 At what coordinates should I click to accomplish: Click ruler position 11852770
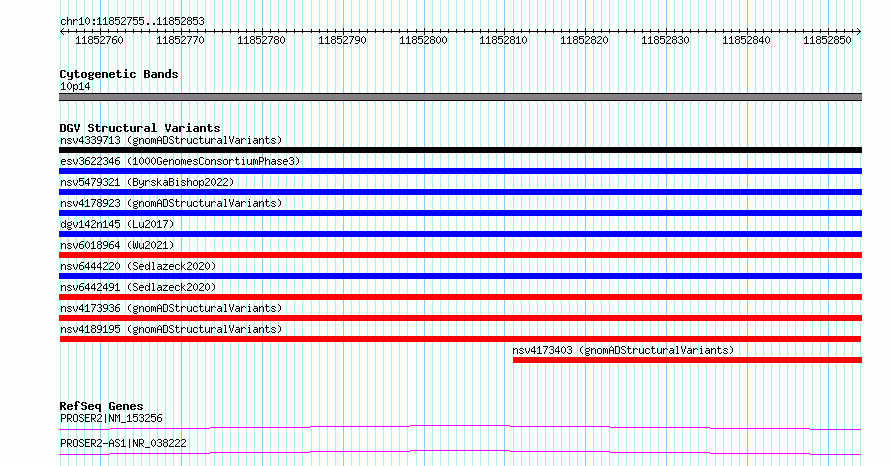pyautogui.click(x=180, y=40)
